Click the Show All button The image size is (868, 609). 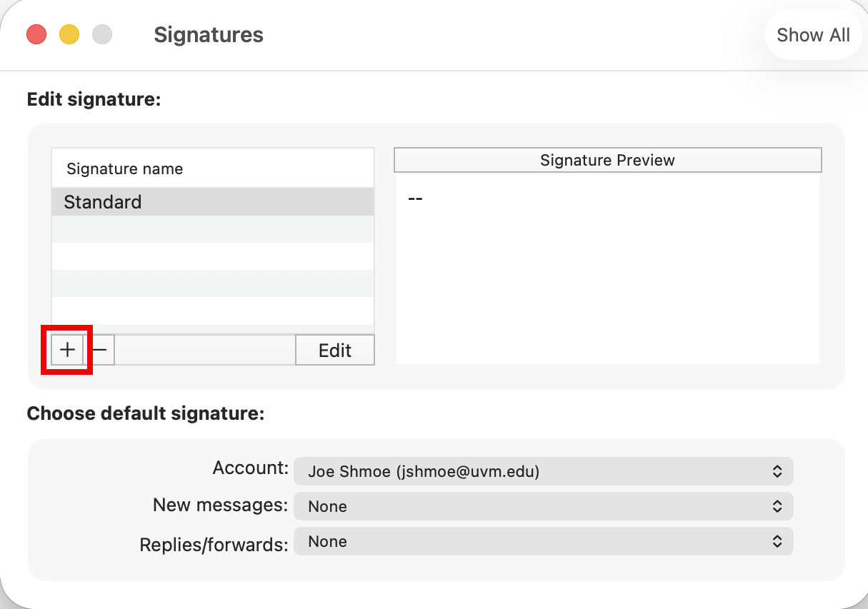click(813, 35)
